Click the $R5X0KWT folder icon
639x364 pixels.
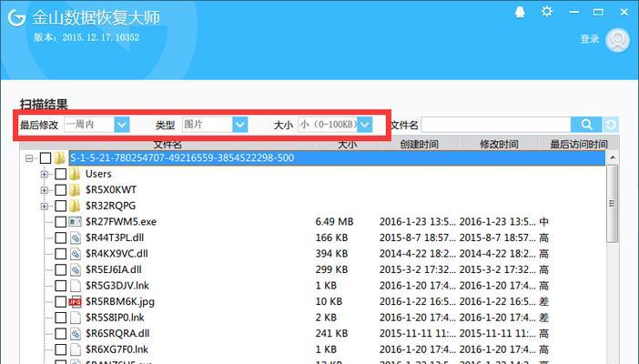pos(75,190)
